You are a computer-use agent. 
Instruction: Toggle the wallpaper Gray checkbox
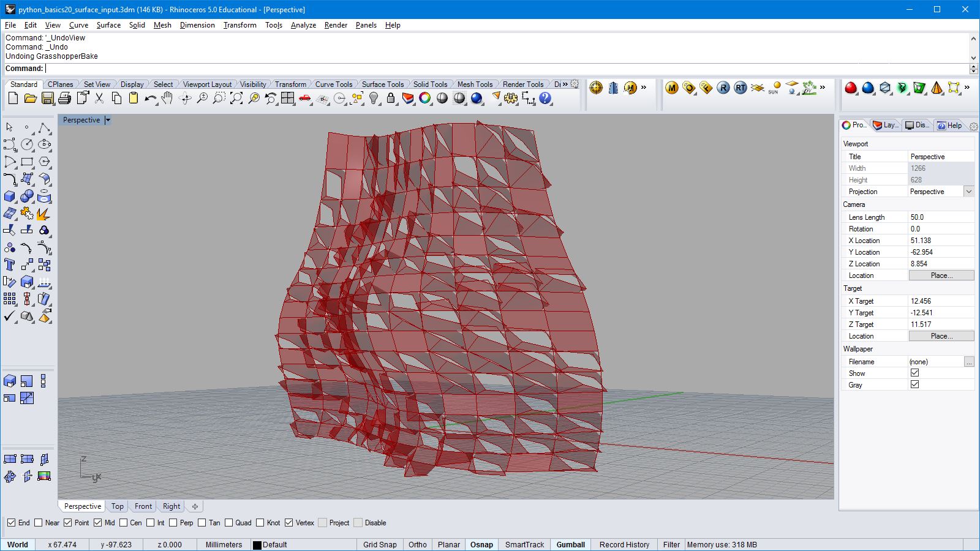tap(914, 384)
